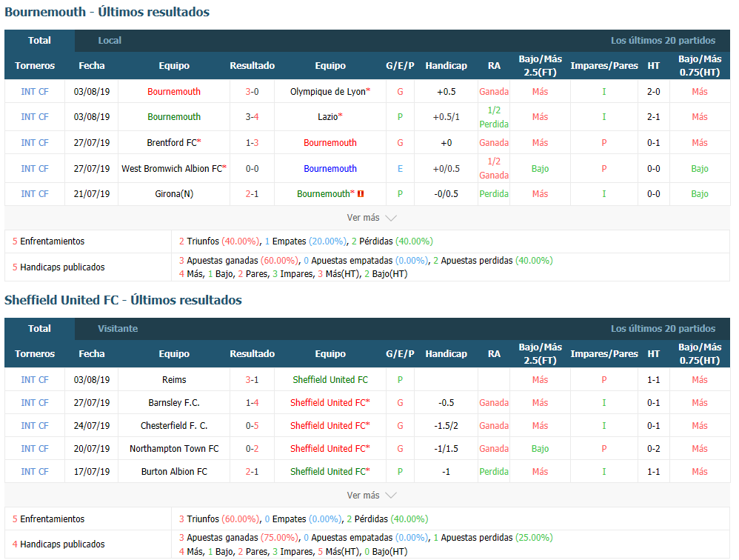This screenshot has height=560, width=739.
Task: Expand Ver más under Bournemouth results
Action: 372,218
